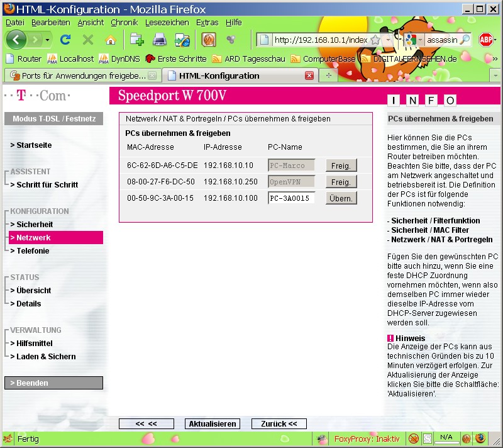Close the Ports für Anwendungen tab
The height and width of the screenshot is (448, 503).
pyautogui.click(x=152, y=76)
